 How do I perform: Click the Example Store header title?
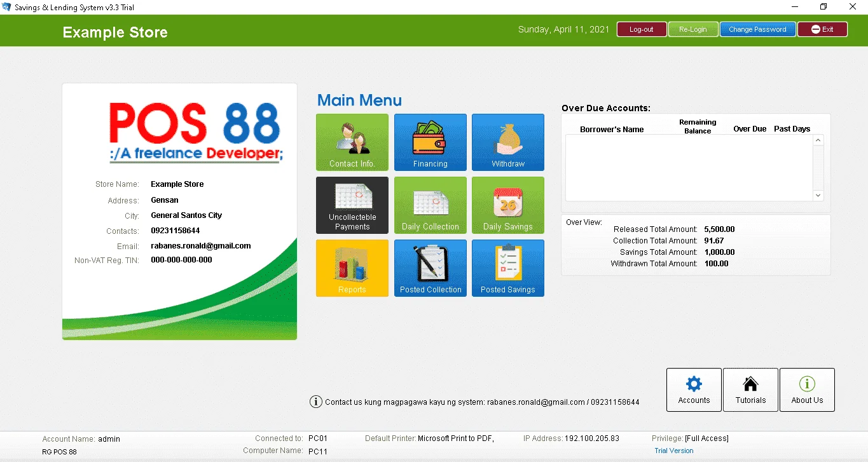(x=115, y=32)
